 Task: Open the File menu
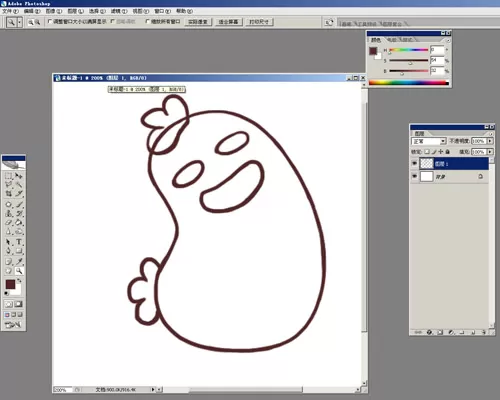coord(11,11)
